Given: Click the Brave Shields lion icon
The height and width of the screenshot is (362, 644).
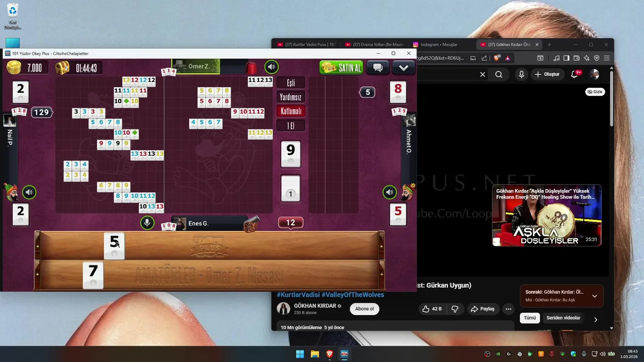Looking at the screenshot, I should pyautogui.click(x=497, y=58).
